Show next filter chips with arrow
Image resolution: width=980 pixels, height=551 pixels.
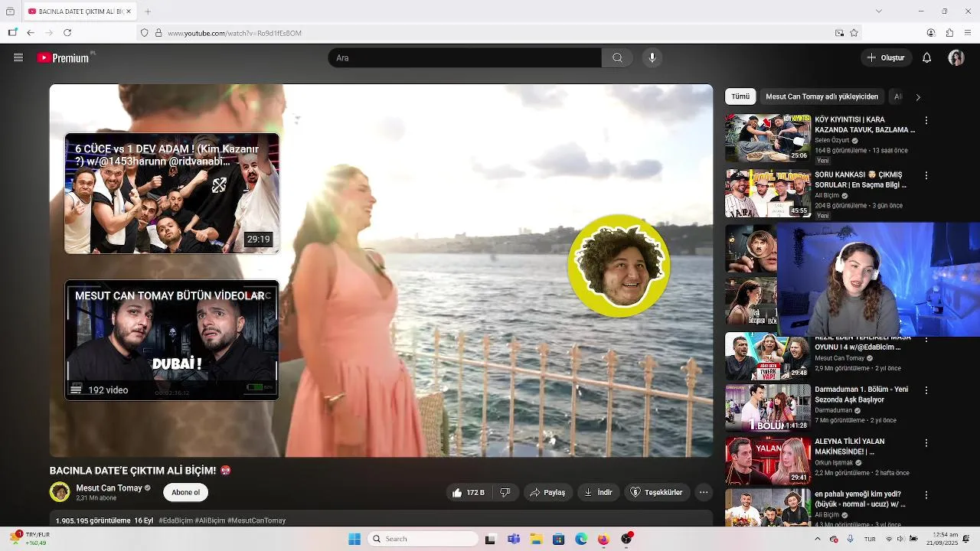918,97
